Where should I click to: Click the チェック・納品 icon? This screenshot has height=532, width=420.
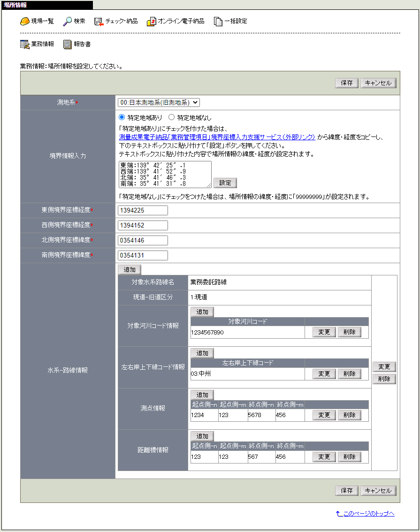pyautogui.click(x=99, y=22)
